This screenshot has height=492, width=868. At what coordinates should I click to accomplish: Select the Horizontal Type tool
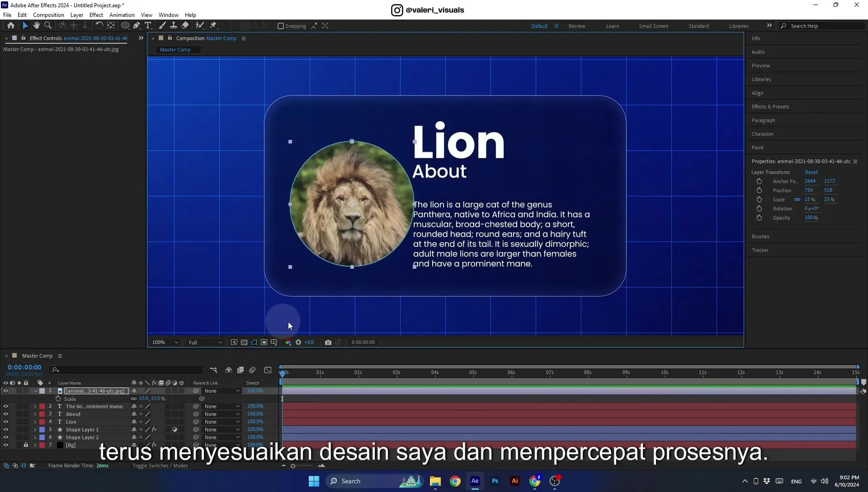click(x=148, y=26)
